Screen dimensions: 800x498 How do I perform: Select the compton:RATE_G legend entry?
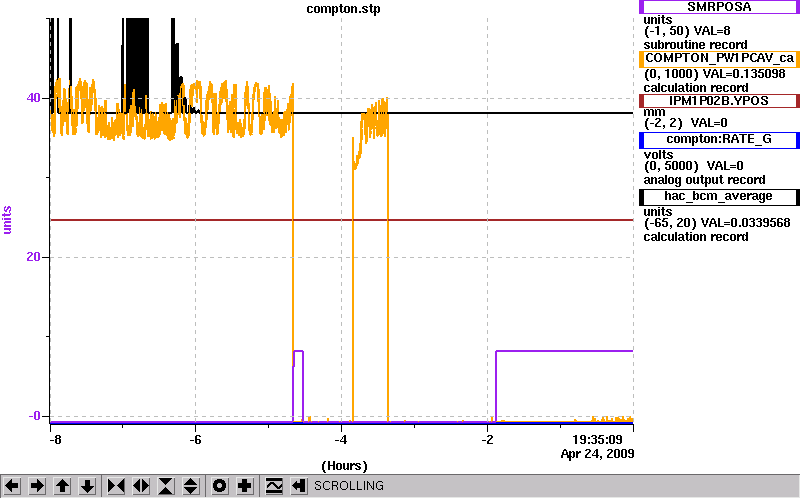click(x=719, y=140)
